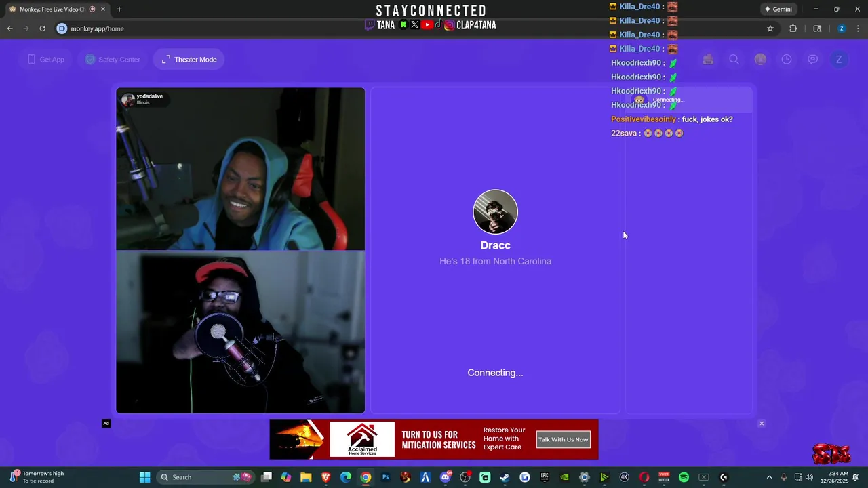Open Photoshop from taskbar
Viewport: 868px width, 488px height.
(386, 477)
